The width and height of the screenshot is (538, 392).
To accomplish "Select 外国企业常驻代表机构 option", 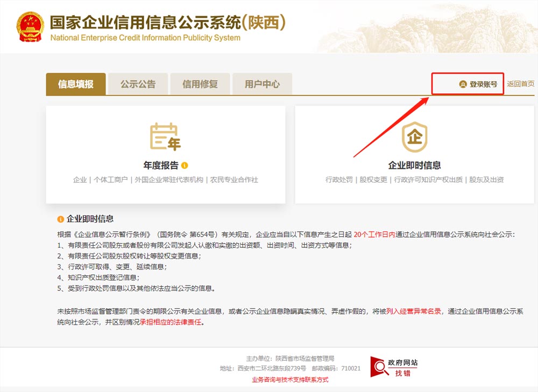I will point(169,180).
